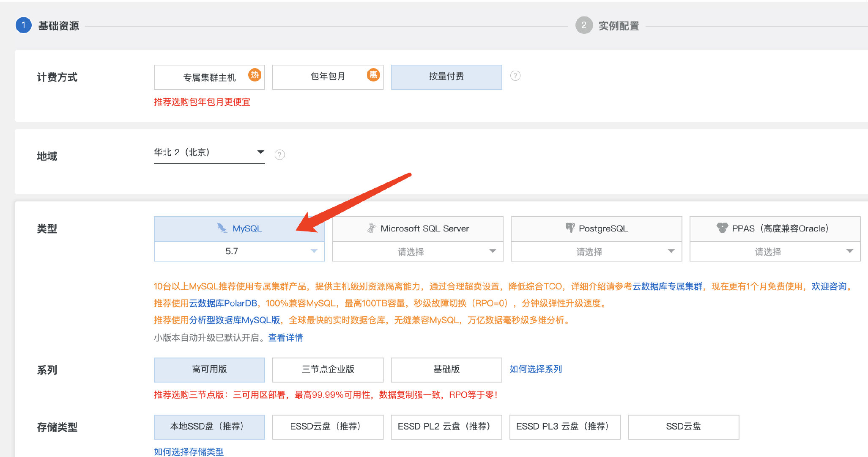
Task: Open the PostgreSQL version dropdown
Action: [597, 251]
